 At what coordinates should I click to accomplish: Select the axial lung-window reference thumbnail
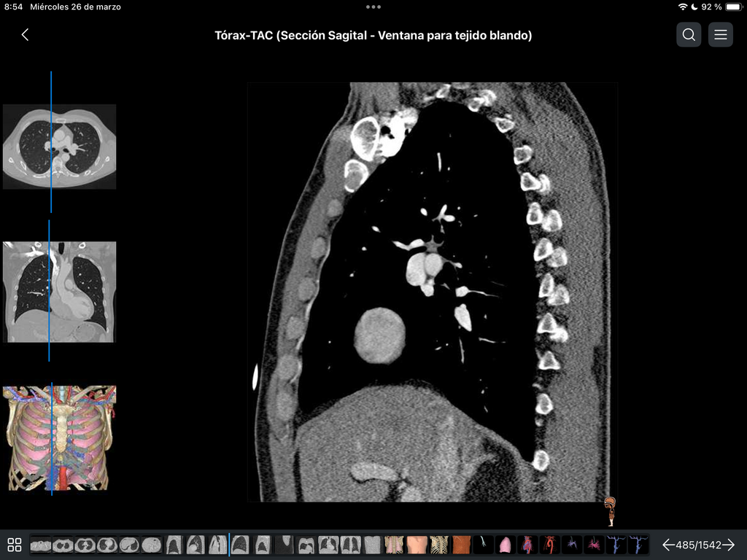coord(60,147)
